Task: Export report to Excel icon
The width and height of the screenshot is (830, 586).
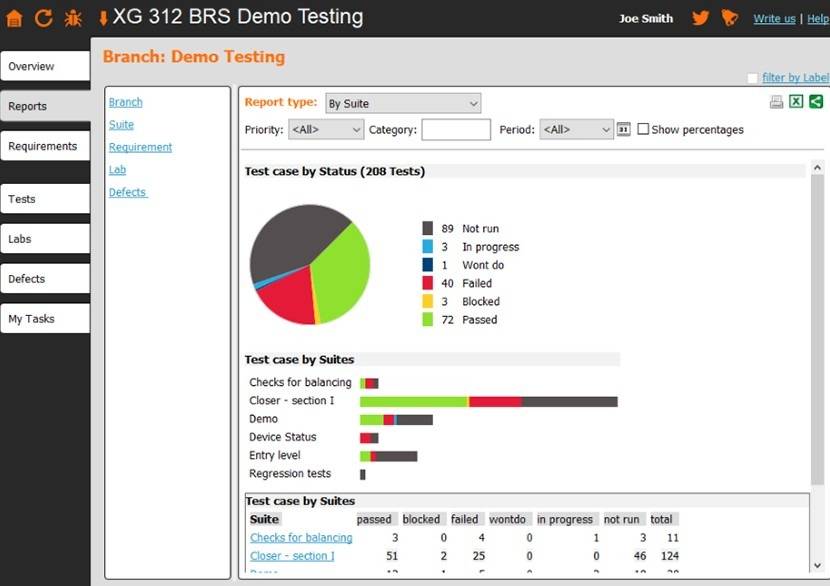Action: [796, 101]
